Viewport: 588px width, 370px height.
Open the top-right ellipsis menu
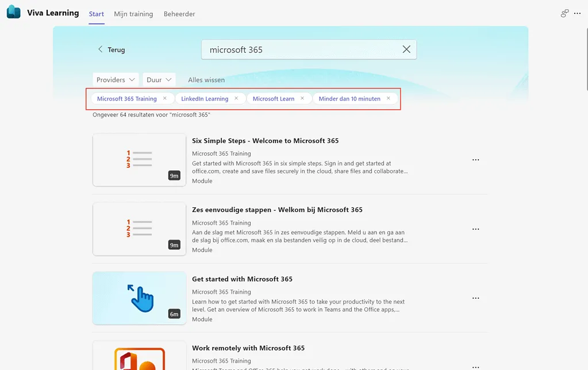click(x=577, y=14)
